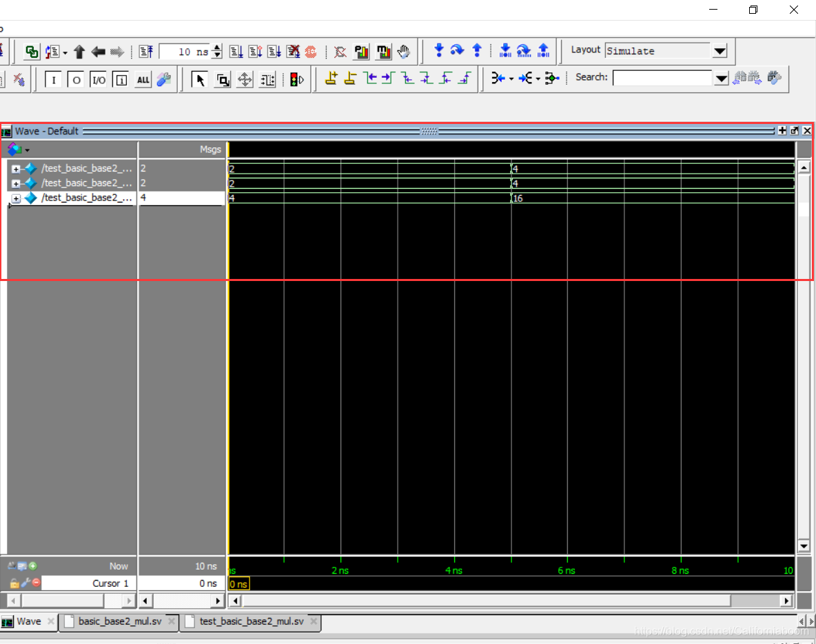
Task: Click the green overlapping-squares toolbar icon
Action: (x=32, y=52)
